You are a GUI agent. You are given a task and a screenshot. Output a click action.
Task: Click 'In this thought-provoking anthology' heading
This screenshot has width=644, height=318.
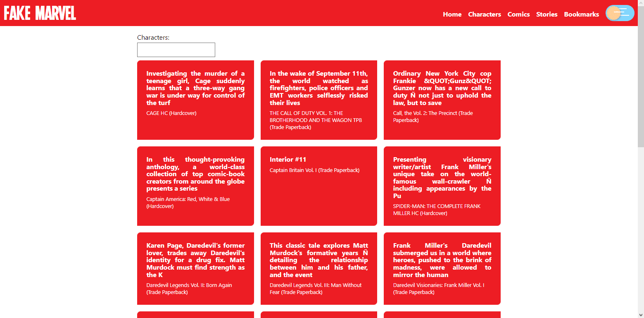pos(195,174)
